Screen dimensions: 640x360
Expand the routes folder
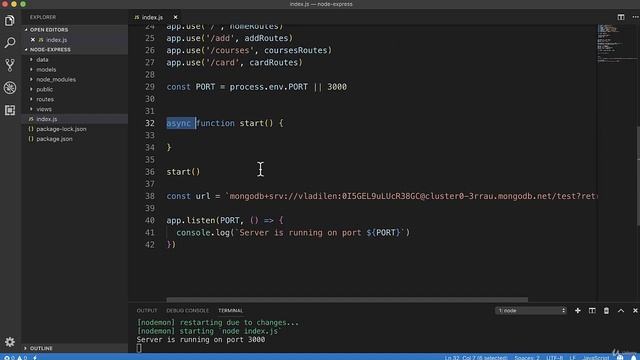tap(45, 99)
